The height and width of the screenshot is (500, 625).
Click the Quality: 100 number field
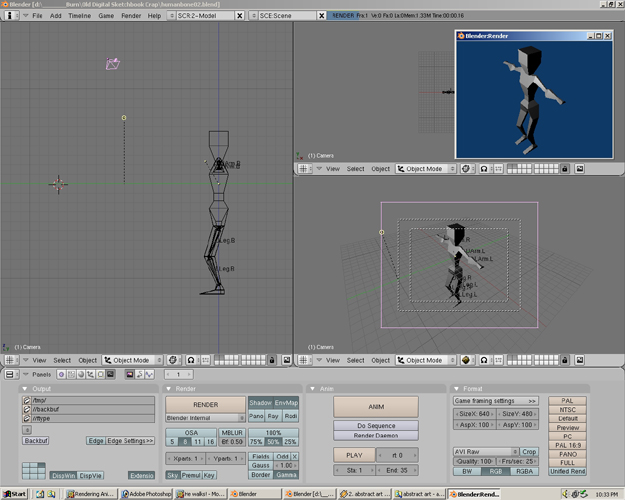pyautogui.click(x=474, y=461)
